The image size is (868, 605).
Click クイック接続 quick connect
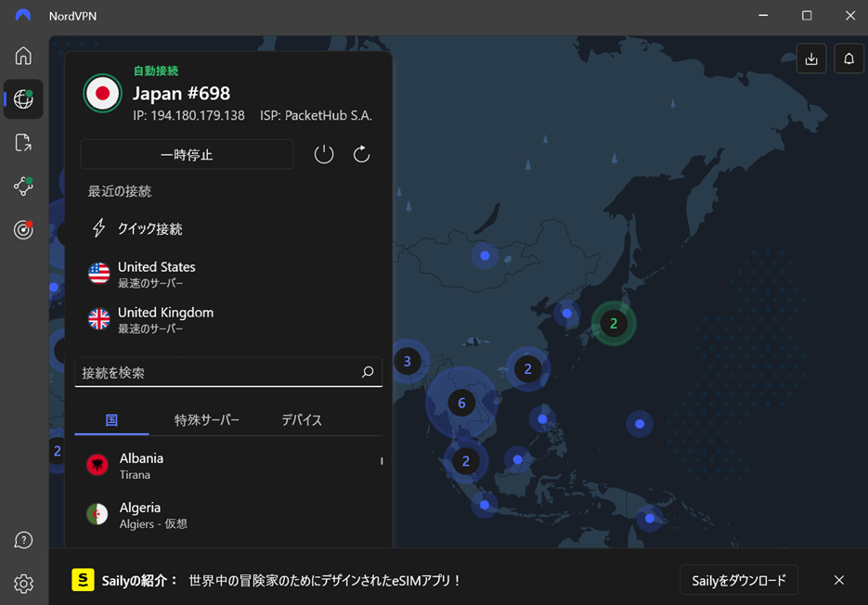pos(137,228)
